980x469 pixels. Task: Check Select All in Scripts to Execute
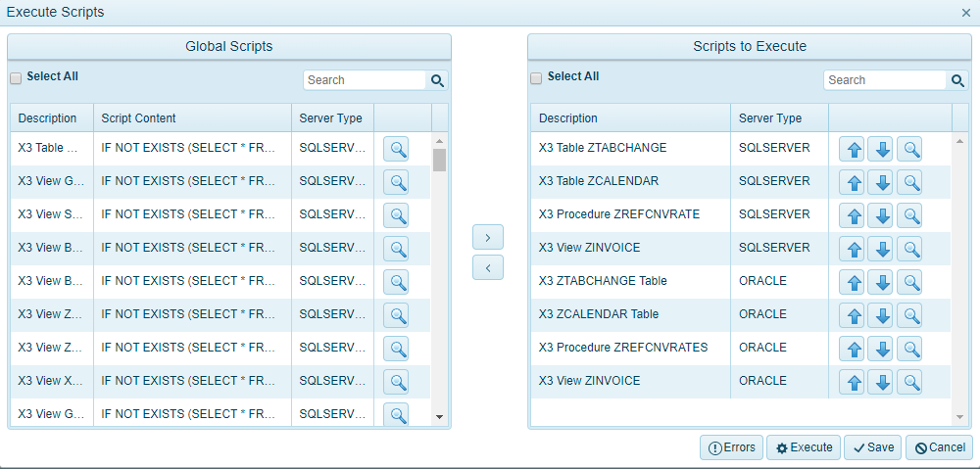[x=536, y=77]
